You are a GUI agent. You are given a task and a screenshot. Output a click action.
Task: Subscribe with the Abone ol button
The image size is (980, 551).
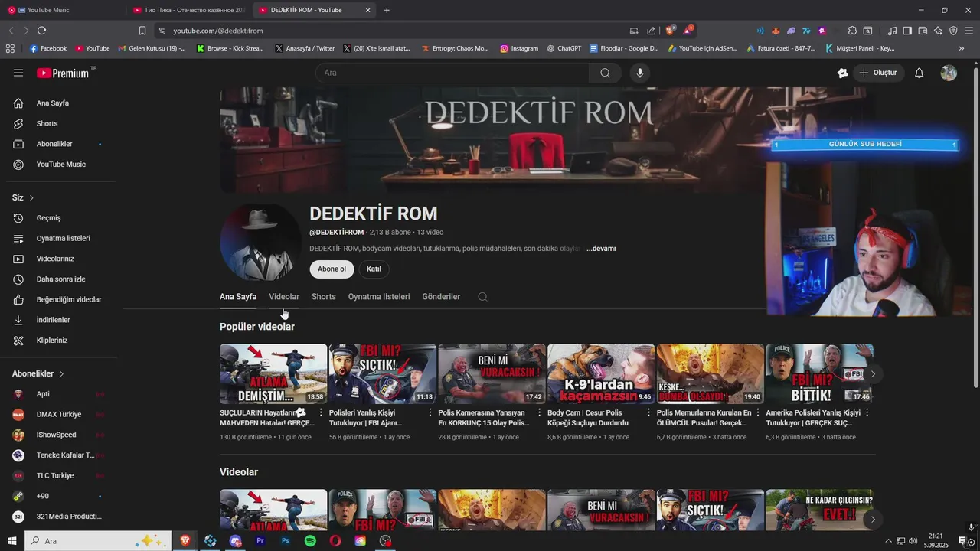[332, 269]
